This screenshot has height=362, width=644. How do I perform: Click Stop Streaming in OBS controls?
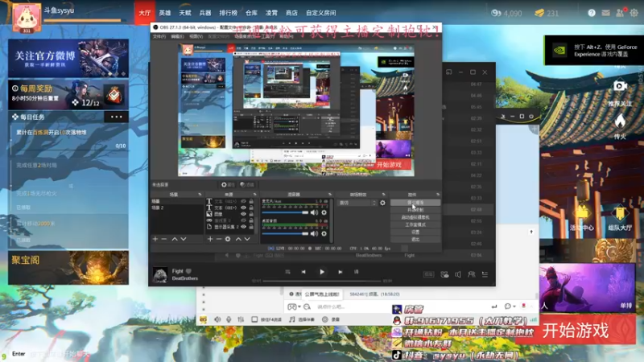[415, 203]
